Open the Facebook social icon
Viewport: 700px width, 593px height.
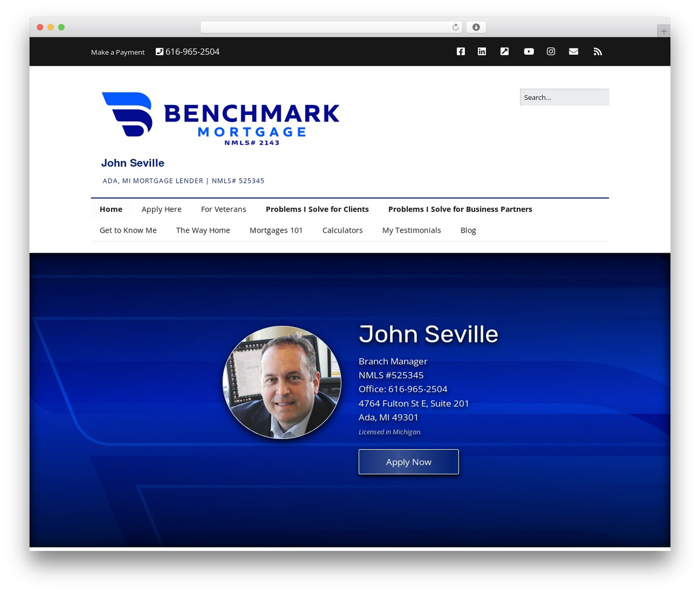click(461, 51)
